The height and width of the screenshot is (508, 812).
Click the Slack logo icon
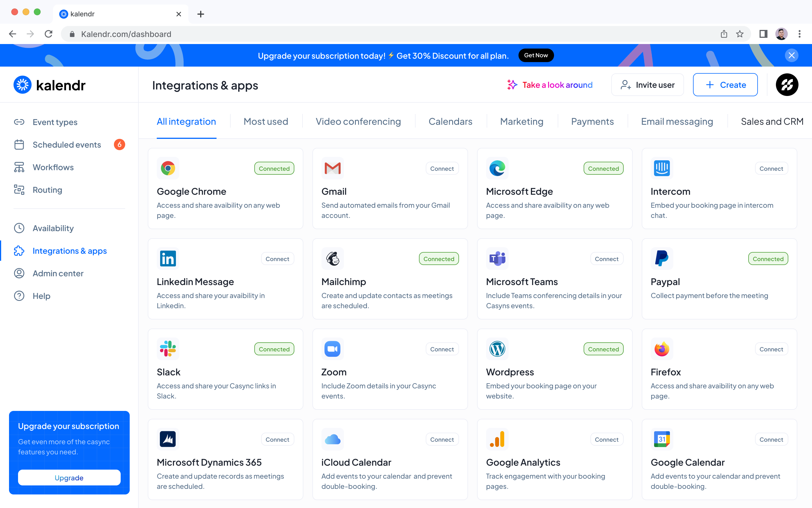pyautogui.click(x=168, y=349)
